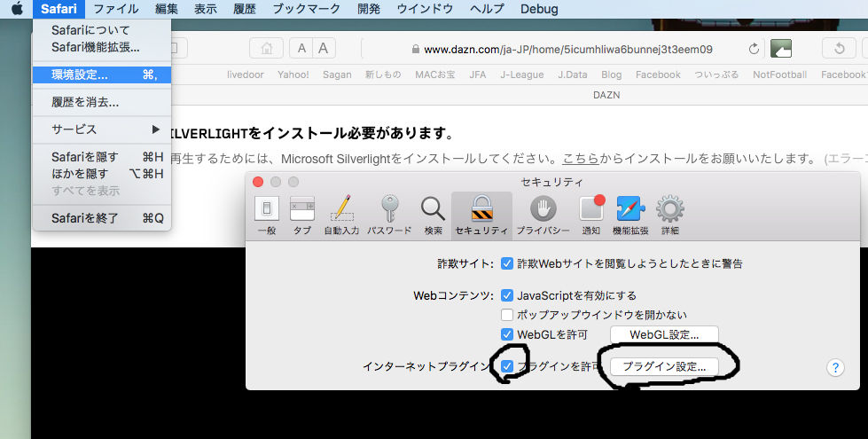The width and height of the screenshot is (868, 439).
Task: Open the Search (検索) preferences pane
Action: (x=433, y=216)
